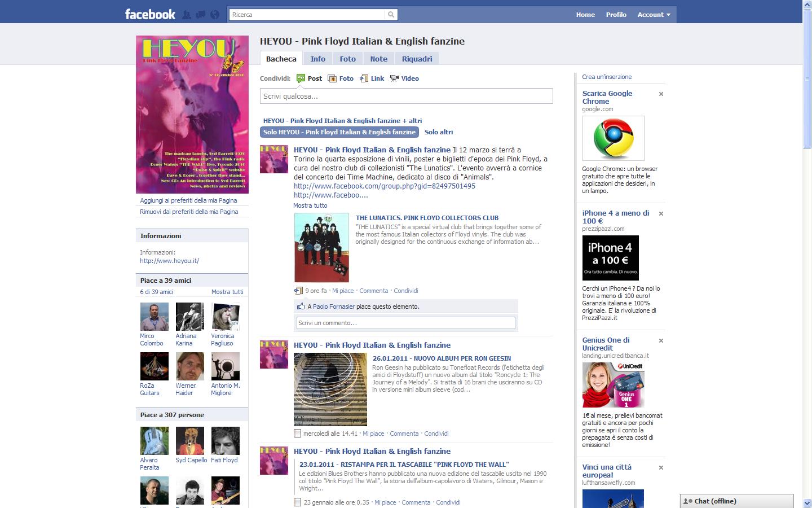This screenshot has width=812, height=508.
Task: Click the Ricerca search field
Action: [x=307, y=15]
